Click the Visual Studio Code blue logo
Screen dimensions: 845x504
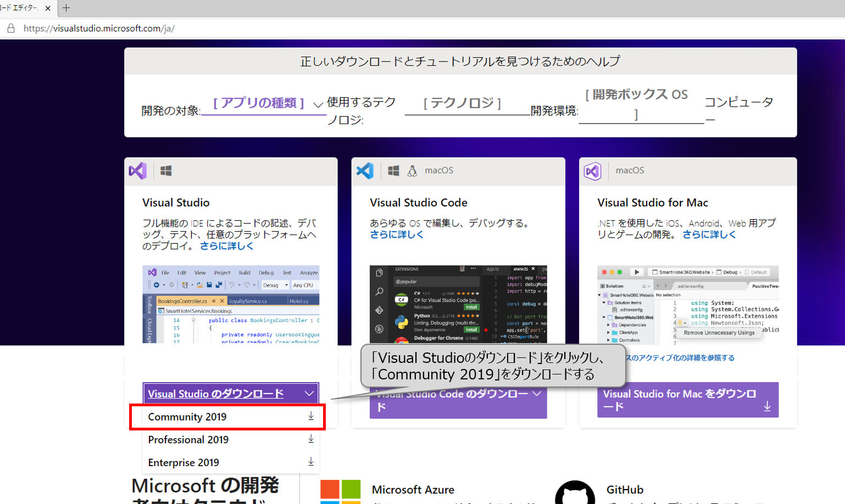(x=365, y=171)
